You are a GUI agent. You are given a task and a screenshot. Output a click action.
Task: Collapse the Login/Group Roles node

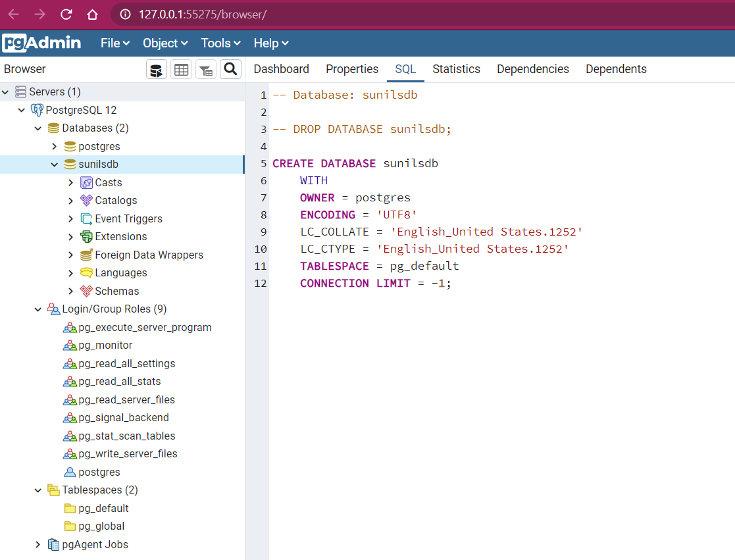(x=38, y=309)
